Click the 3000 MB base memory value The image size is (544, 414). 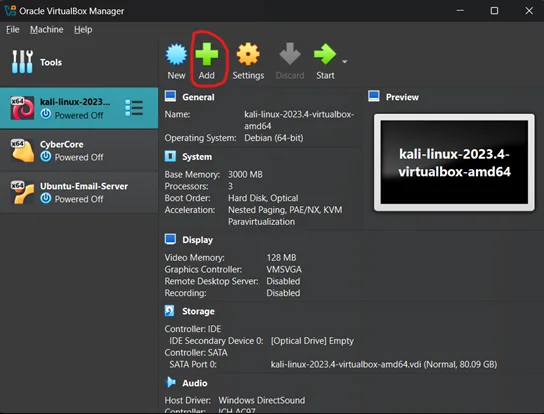click(245, 174)
